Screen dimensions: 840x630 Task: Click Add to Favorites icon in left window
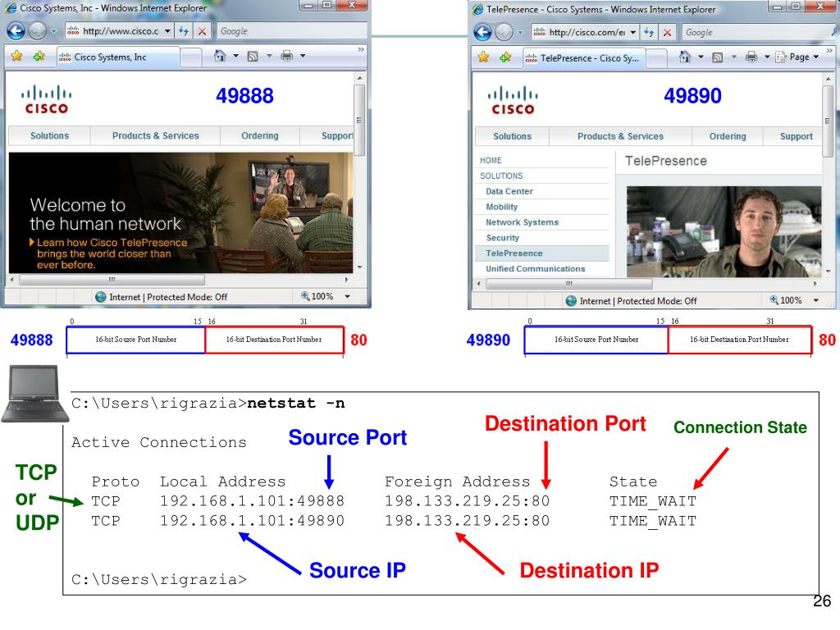39,56
